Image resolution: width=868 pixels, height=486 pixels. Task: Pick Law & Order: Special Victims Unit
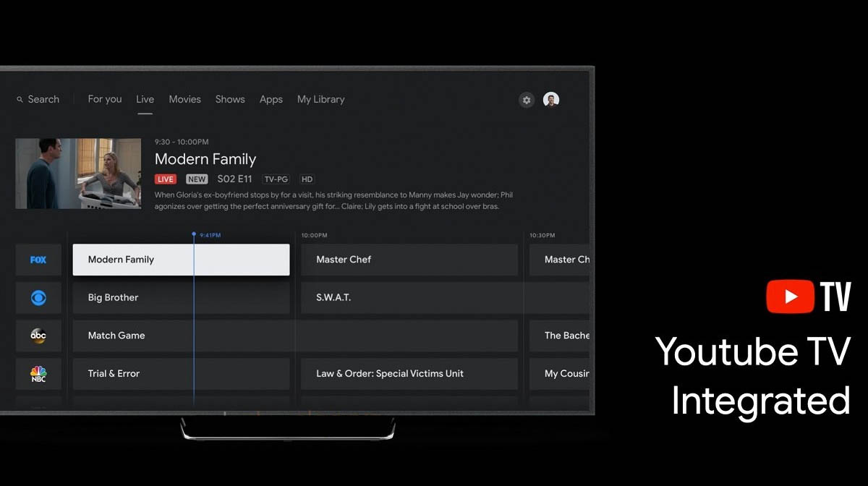[409, 374]
